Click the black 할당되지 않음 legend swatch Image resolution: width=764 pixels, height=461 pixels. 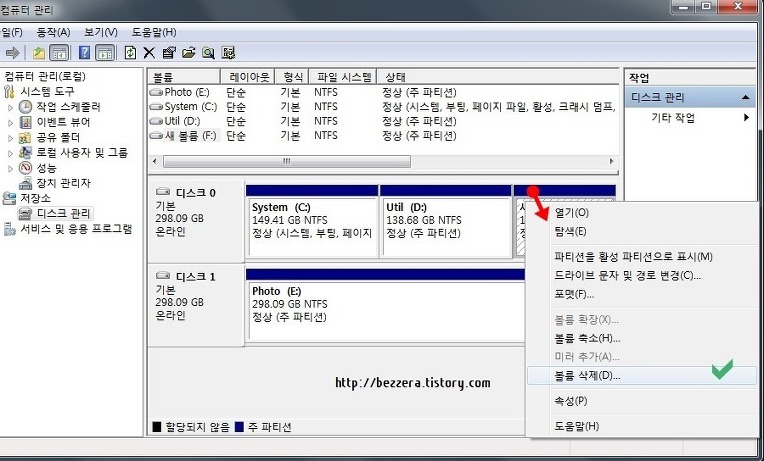tap(156, 427)
